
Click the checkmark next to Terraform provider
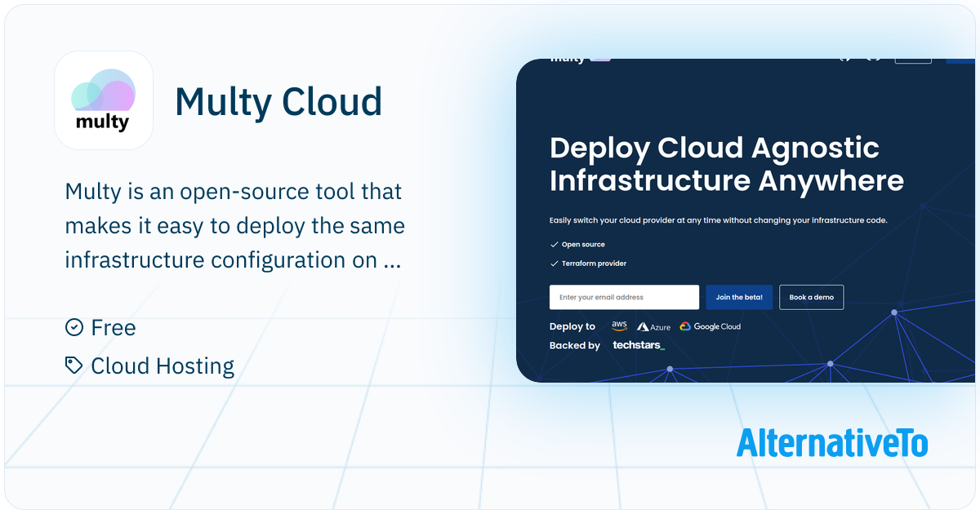coord(555,264)
